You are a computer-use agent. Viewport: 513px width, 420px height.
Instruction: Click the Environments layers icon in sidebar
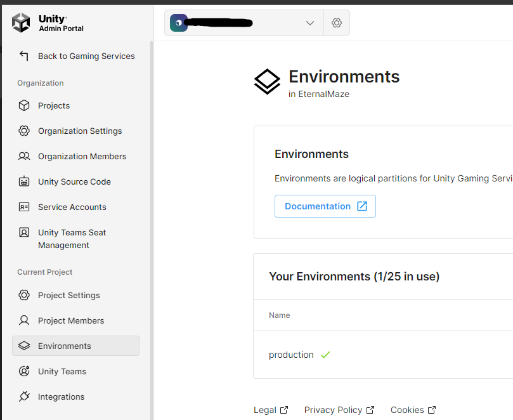(x=24, y=346)
